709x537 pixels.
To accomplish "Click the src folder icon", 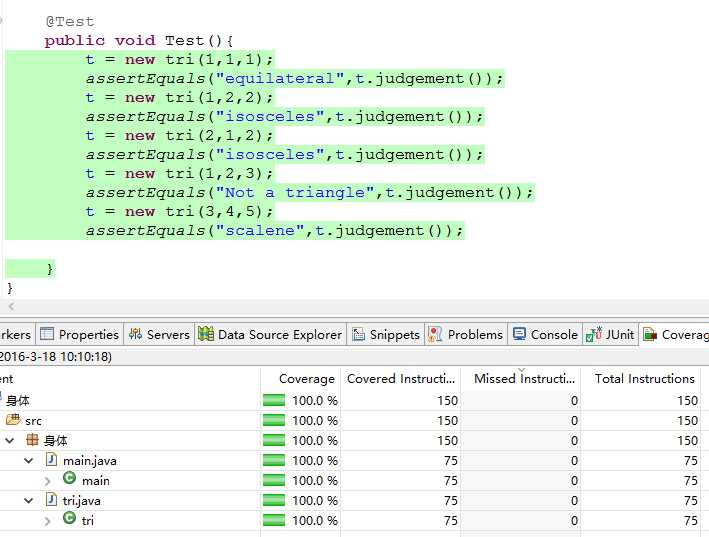I will [x=13, y=420].
